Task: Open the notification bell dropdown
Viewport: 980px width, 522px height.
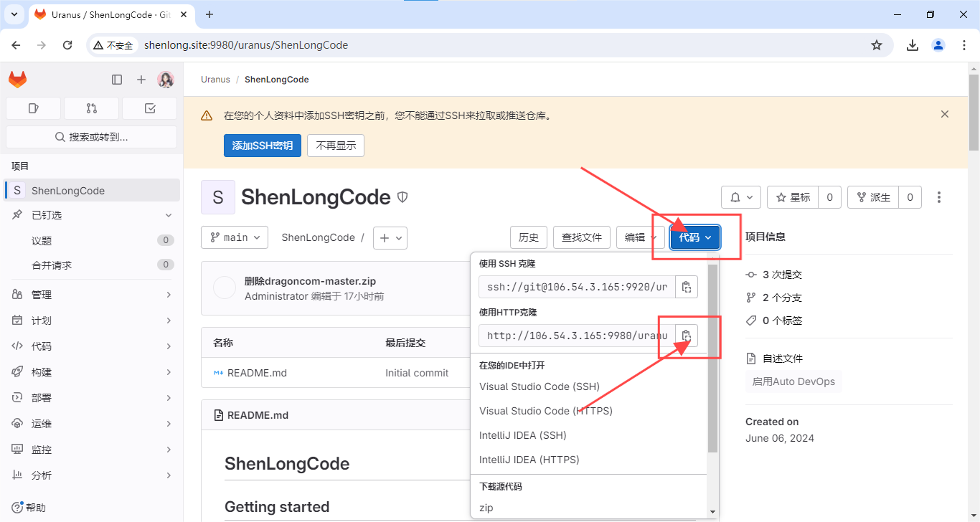Action: point(740,197)
